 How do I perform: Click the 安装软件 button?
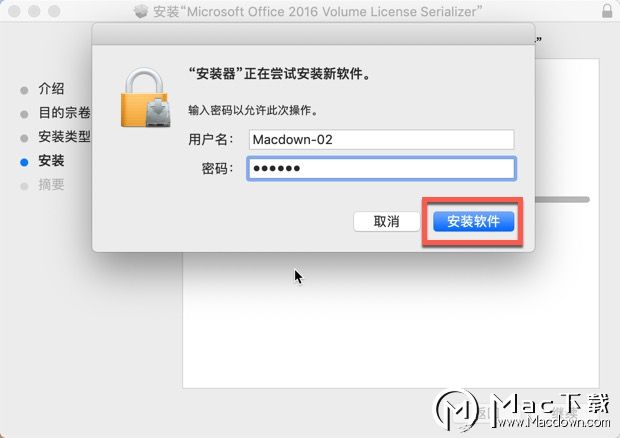[473, 221]
